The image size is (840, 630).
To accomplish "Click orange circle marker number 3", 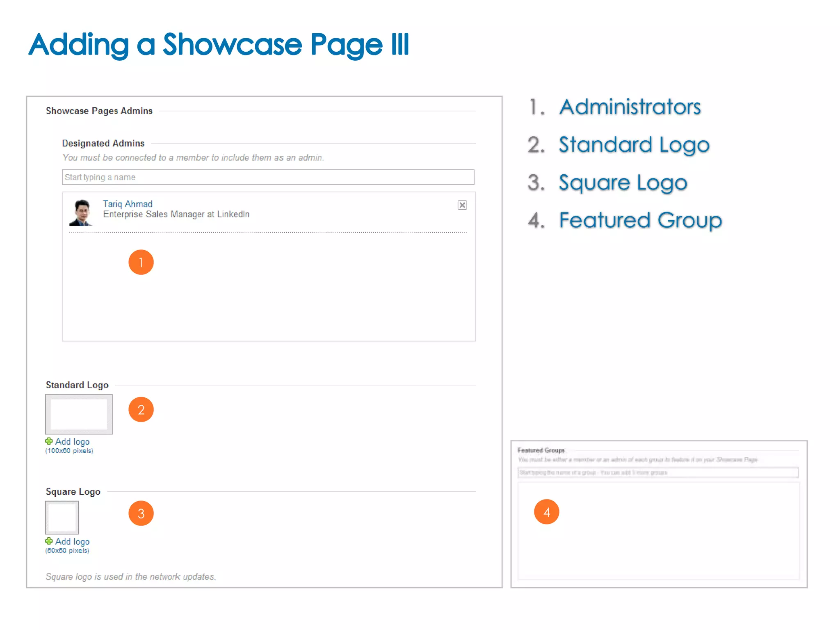I will point(141,513).
